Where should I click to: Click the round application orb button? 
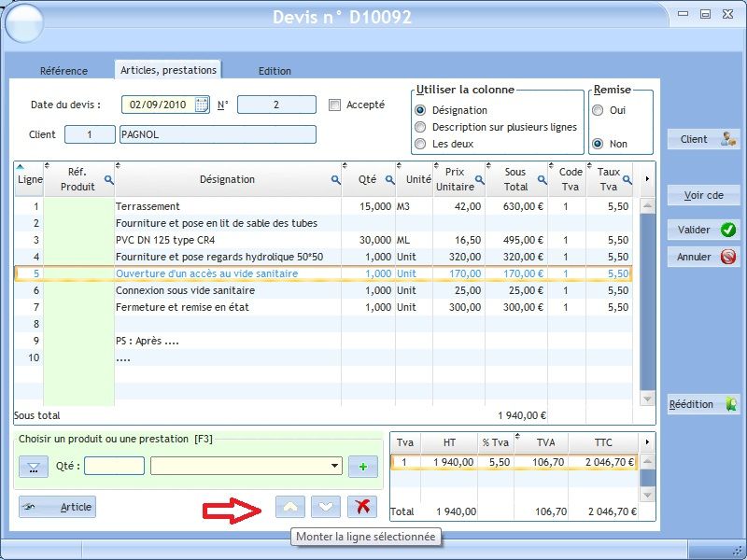[24, 22]
